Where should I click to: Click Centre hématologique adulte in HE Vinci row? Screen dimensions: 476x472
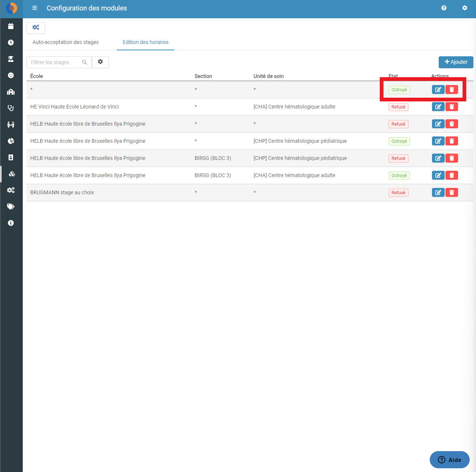tap(294, 107)
